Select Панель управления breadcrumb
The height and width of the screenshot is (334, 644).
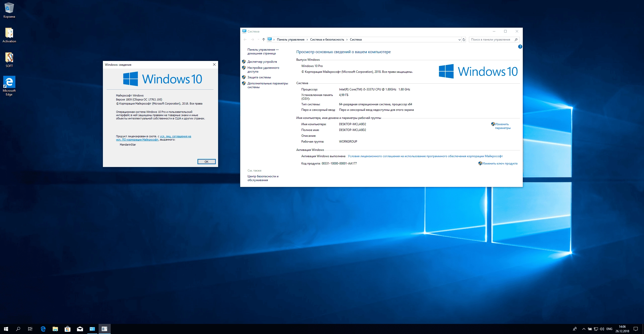point(291,40)
